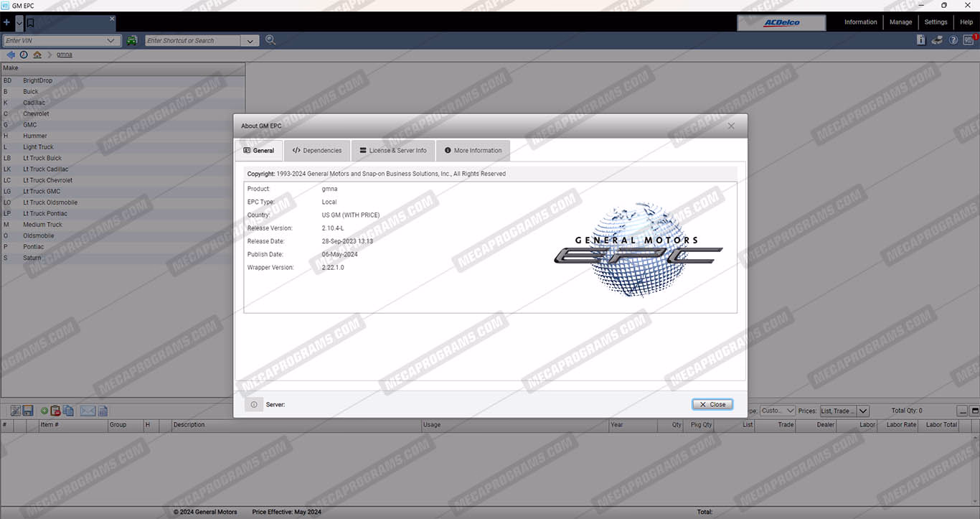Click the magnifying glass search icon
980x519 pixels.
(270, 40)
